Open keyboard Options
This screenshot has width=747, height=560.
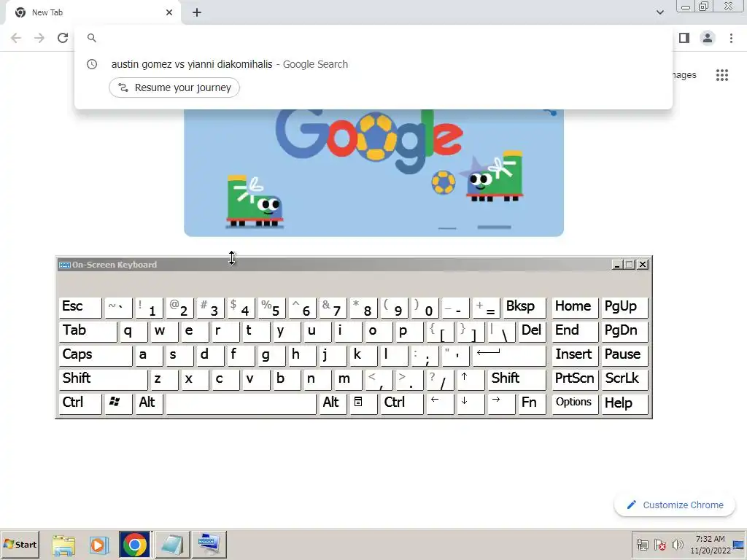(x=575, y=403)
